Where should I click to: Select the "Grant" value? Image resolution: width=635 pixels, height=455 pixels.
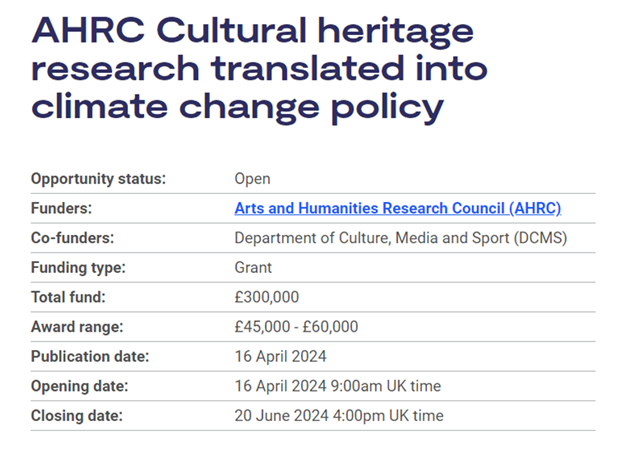[253, 268]
